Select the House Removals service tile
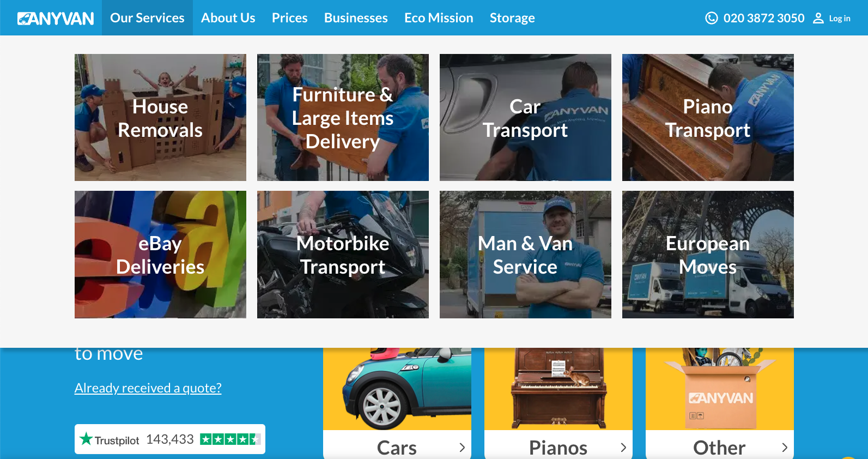 click(x=160, y=117)
